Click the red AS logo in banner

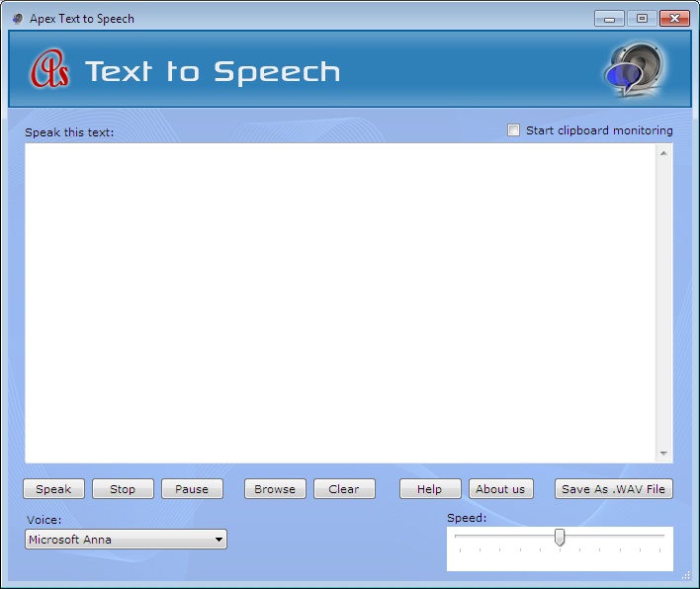pos(50,71)
